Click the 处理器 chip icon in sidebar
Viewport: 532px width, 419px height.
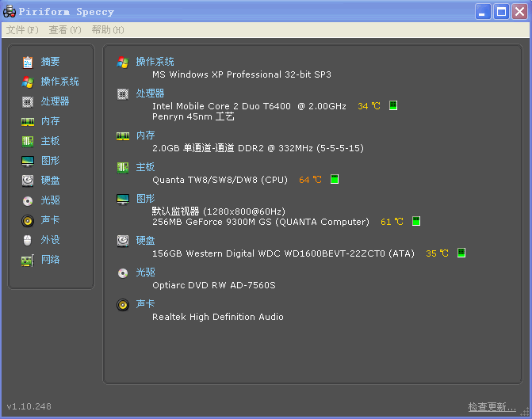[28, 101]
